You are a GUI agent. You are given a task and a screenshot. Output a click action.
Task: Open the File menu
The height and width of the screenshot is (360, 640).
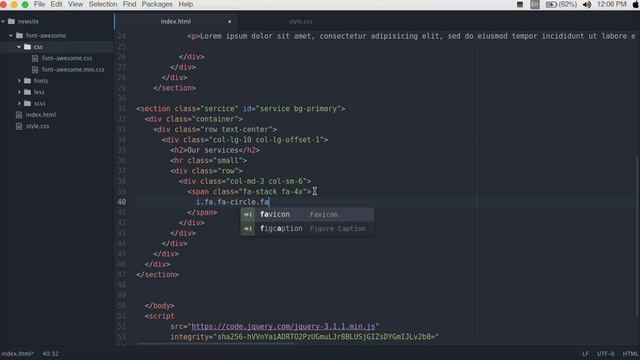click(x=40, y=4)
